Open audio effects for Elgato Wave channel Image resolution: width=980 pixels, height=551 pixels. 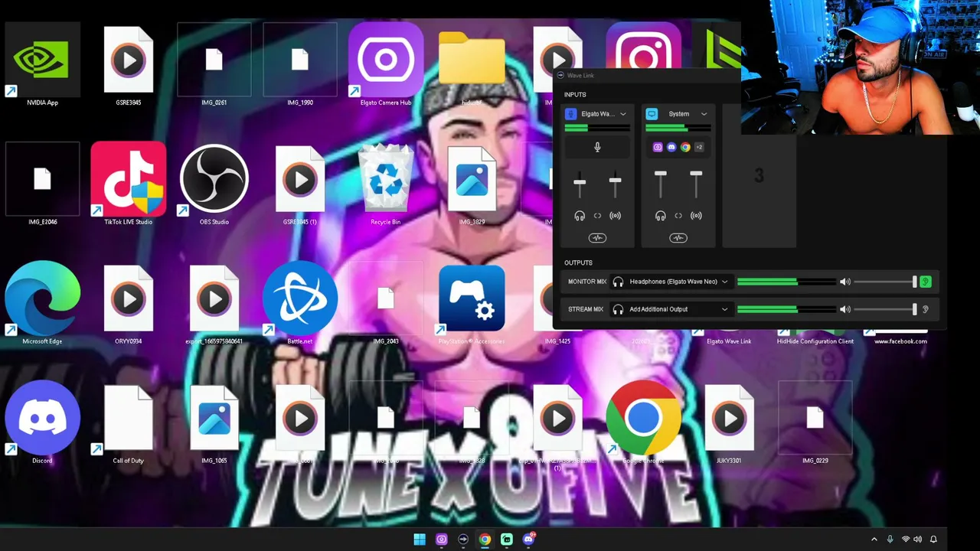tap(597, 238)
